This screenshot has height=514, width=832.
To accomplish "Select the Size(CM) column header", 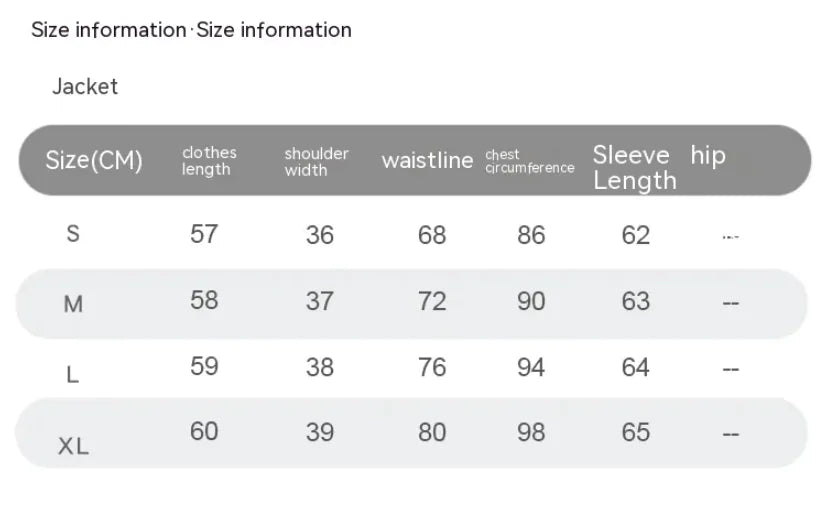I will tap(94, 160).
